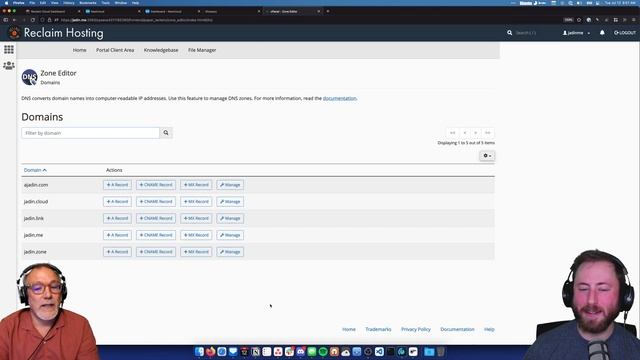Manage the ajadin.com zone
Screen dimensions: 640x360
[x=230, y=185]
